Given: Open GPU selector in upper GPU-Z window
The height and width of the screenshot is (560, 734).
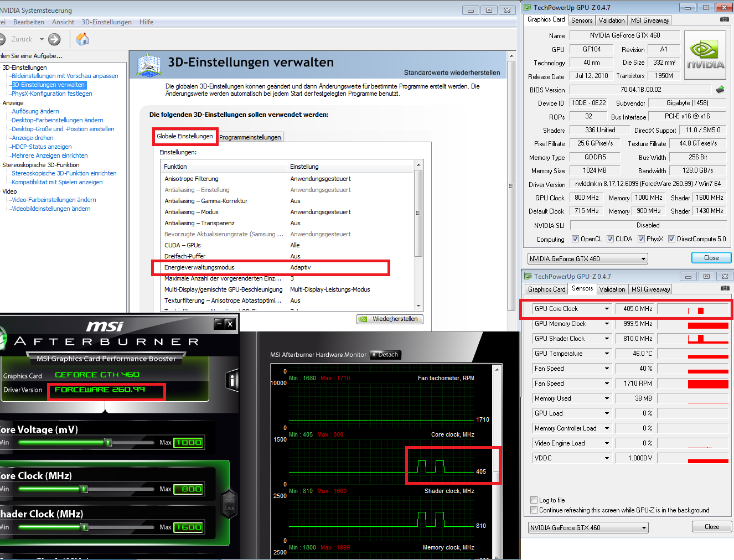Looking at the screenshot, I should click(x=588, y=258).
